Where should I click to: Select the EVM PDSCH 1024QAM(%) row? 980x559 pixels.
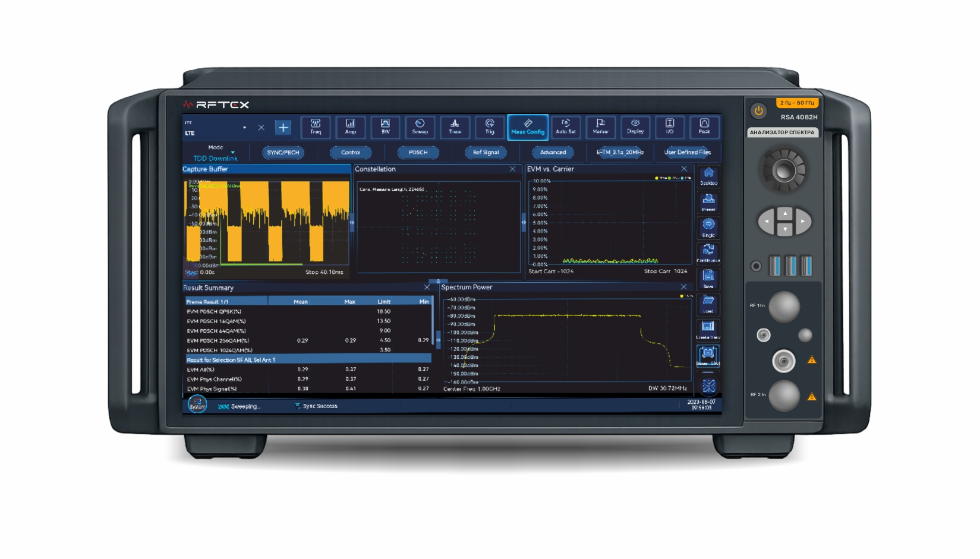point(308,350)
